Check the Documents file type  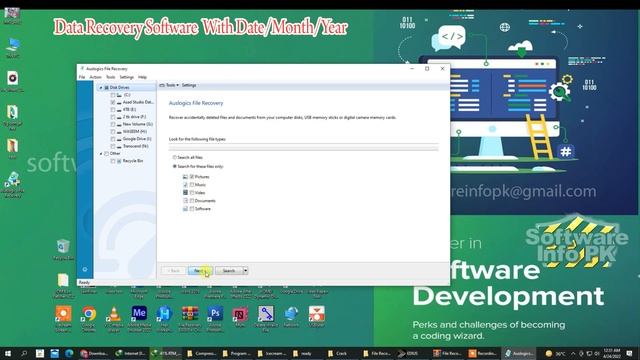pos(192,201)
